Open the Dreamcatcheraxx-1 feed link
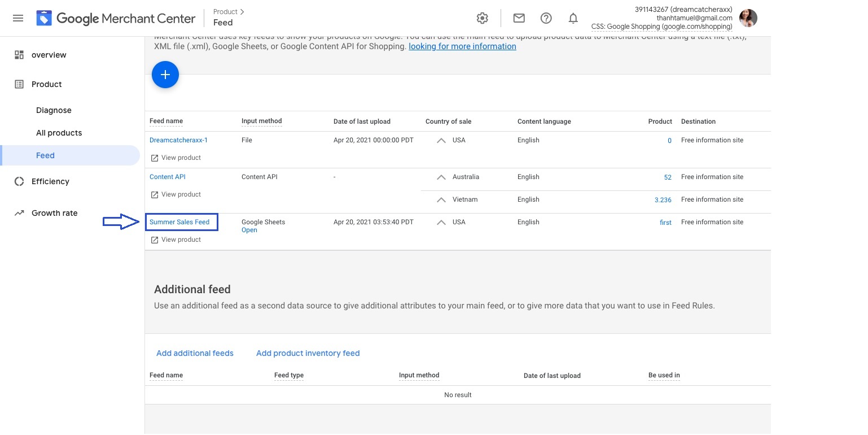This screenshot has height=435, width=868. pos(178,140)
